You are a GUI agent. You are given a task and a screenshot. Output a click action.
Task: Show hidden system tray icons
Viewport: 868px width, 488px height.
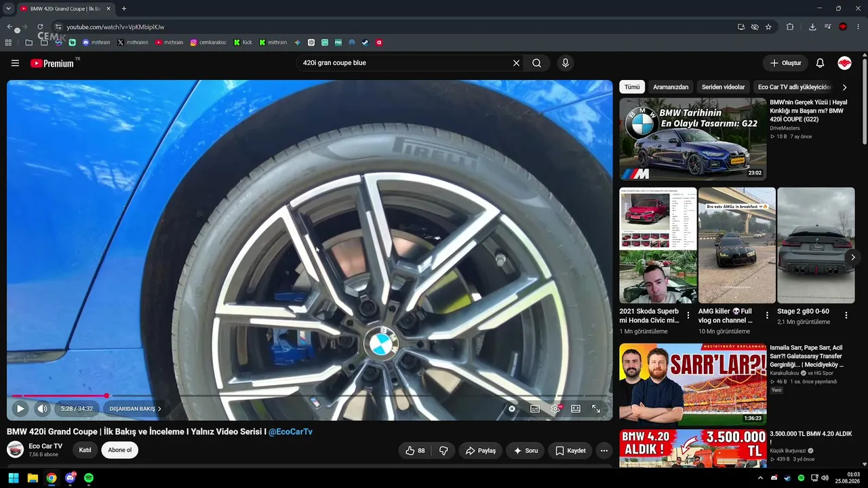pos(760,478)
